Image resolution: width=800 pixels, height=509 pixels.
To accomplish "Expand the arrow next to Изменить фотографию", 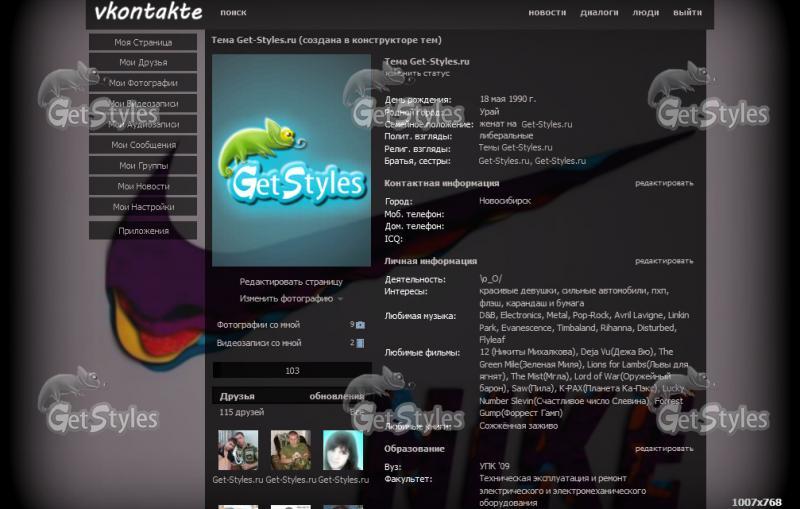I will 340,299.
